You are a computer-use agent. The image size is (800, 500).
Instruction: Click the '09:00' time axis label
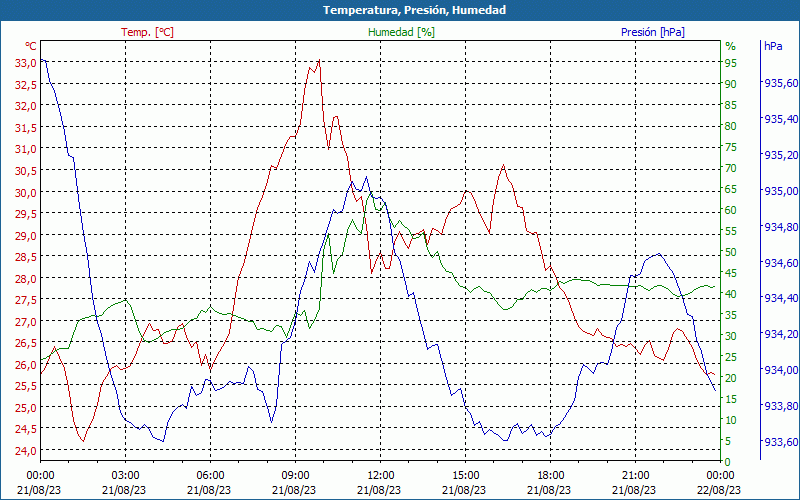tap(295, 477)
